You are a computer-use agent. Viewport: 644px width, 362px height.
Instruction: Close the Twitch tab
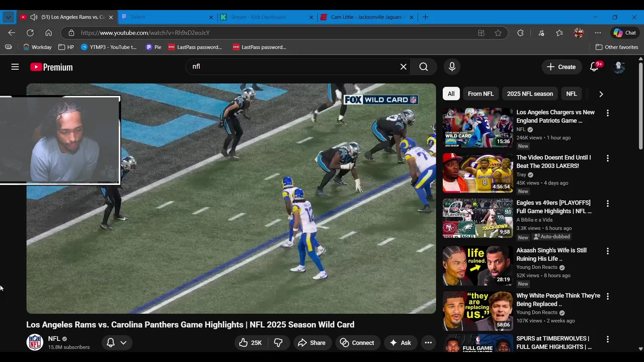[211, 17]
